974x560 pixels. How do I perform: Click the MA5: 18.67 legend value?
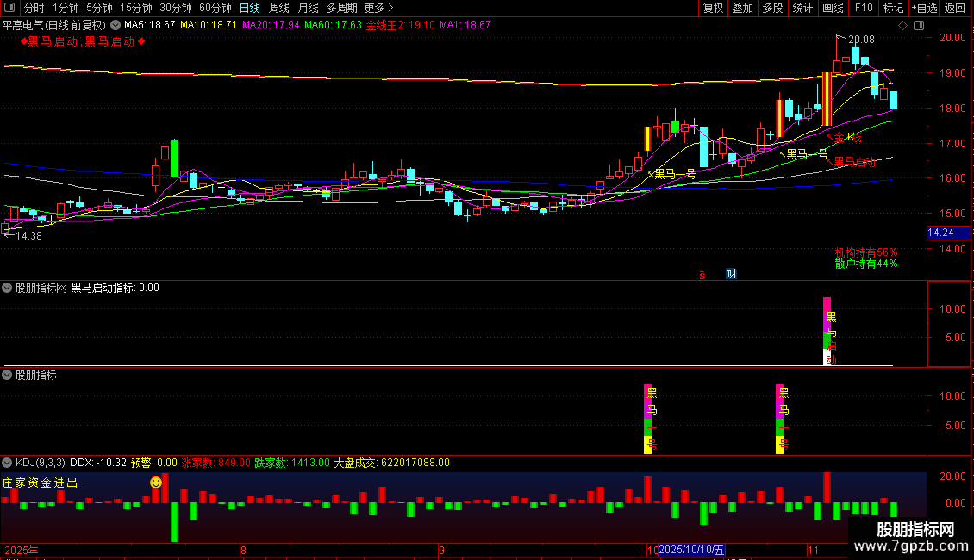[x=150, y=26]
